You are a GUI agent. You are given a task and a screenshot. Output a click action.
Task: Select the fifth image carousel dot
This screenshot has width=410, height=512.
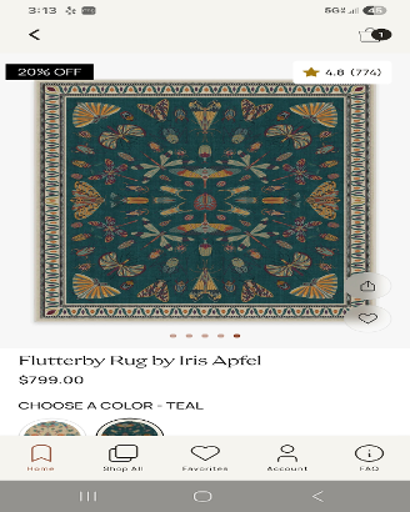[237, 336]
